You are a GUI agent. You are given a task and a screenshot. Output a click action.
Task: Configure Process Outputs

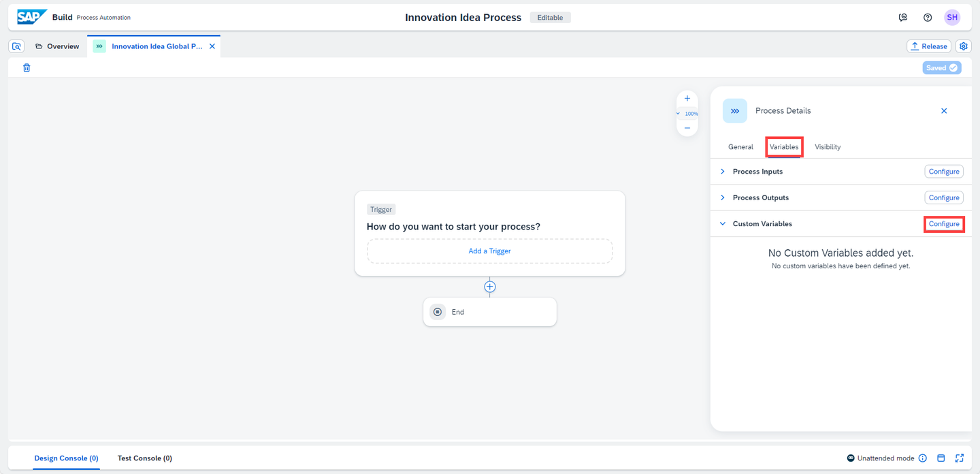(x=944, y=197)
